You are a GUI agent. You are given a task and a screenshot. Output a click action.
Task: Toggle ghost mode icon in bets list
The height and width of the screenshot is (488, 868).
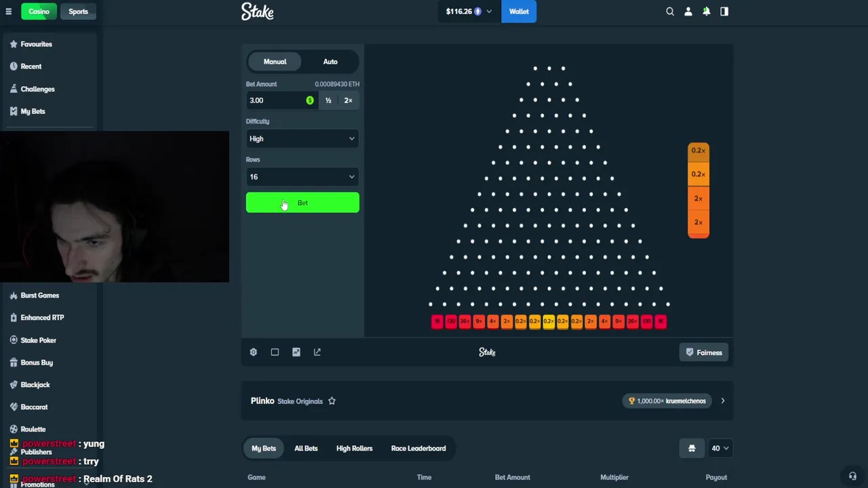[x=692, y=448]
